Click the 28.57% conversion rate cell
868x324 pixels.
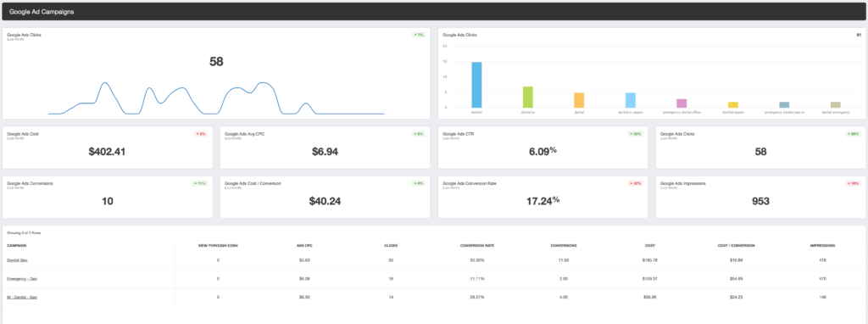(x=477, y=298)
